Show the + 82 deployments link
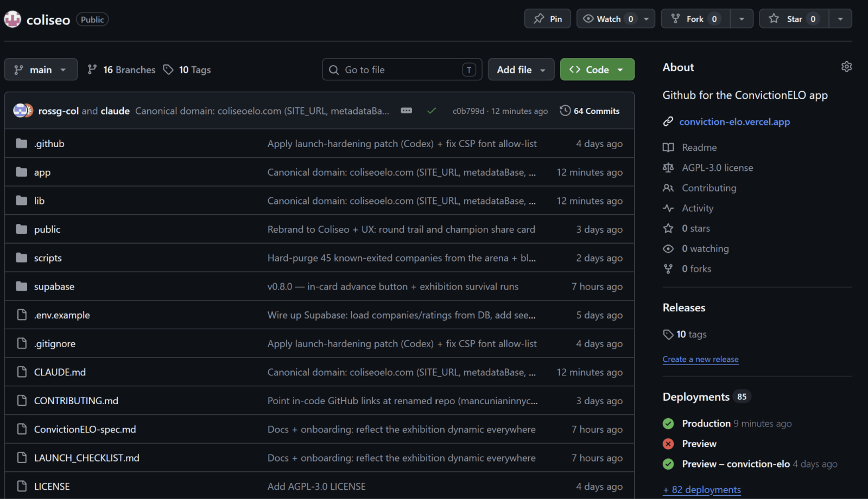 pos(702,489)
